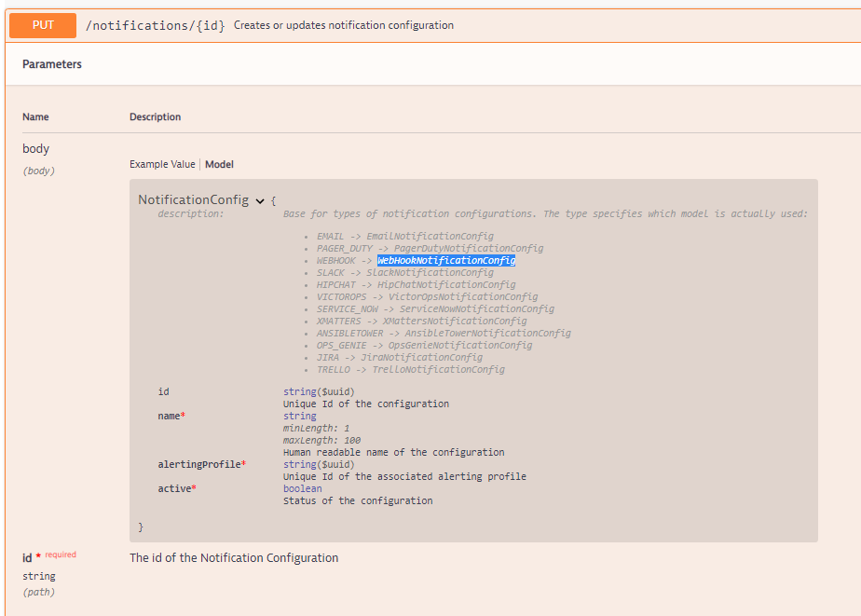The image size is (861, 616).
Task: Switch to the Example Value tab
Action: [162, 164]
